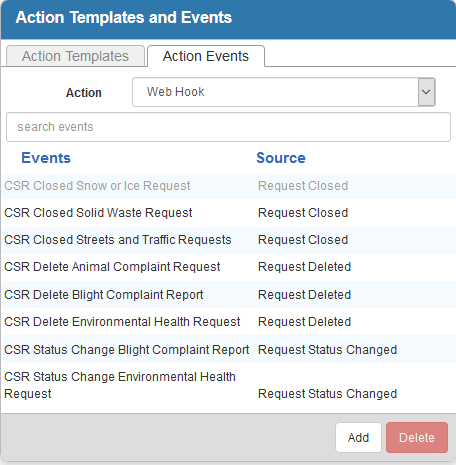Switch to the Action Templates tab
The width and height of the screenshot is (456, 465).
tap(75, 56)
